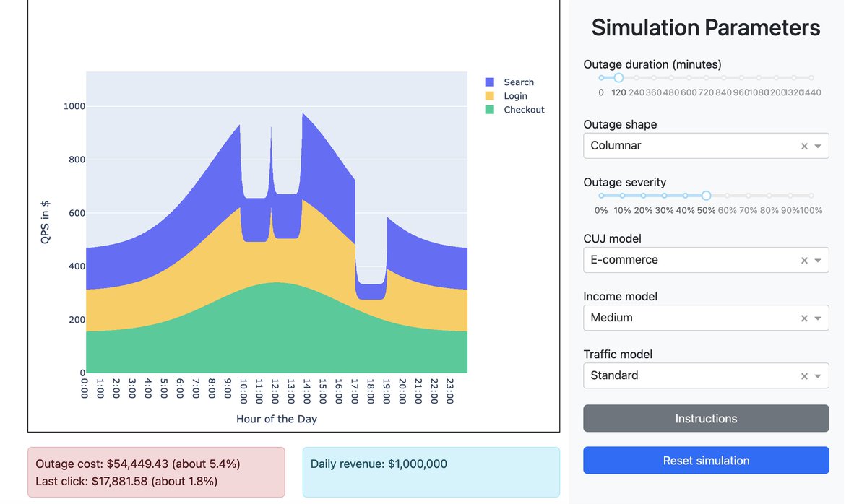Clear the CUJ model selection with the x
This screenshot has height=504, width=867.
804,261
